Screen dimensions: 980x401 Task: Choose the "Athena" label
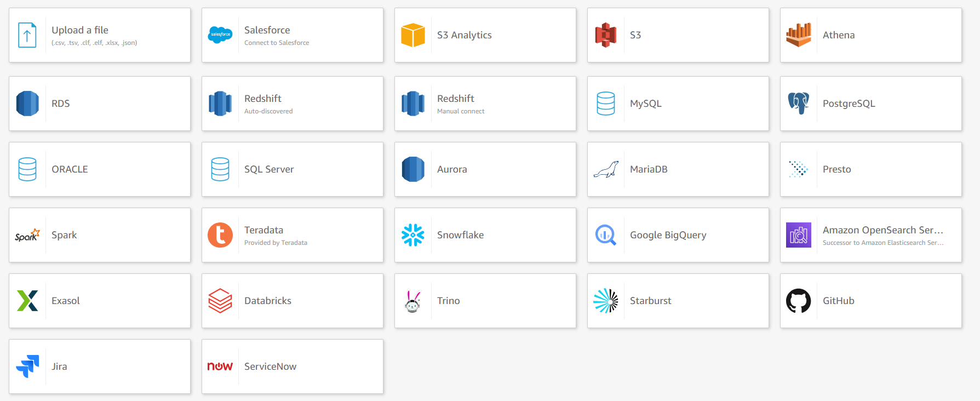pos(839,35)
